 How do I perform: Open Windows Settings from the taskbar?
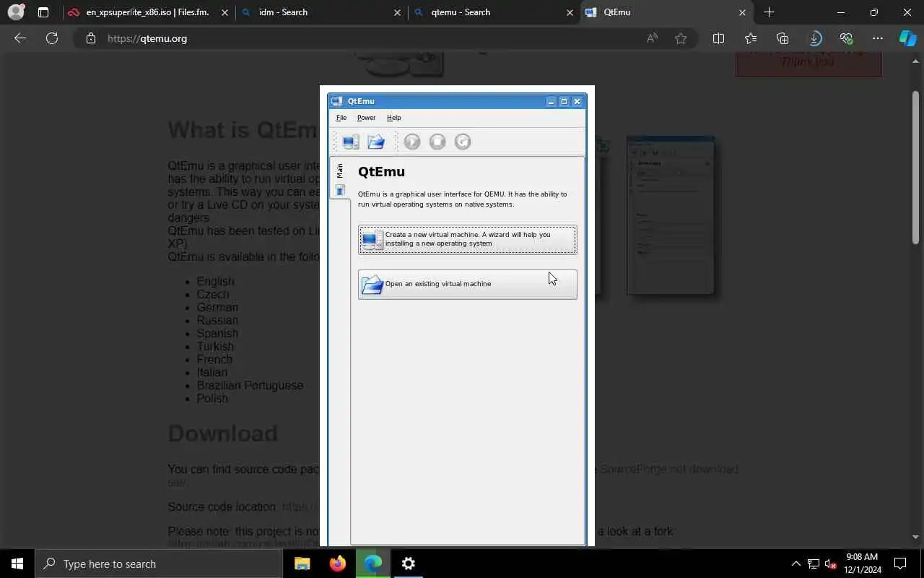pyautogui.click(x=409, y=564)
